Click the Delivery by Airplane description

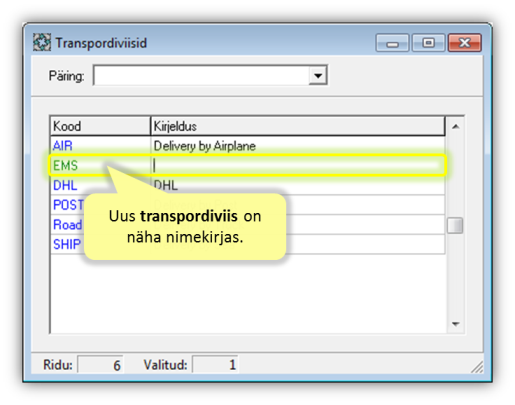(x=204, y=146)
